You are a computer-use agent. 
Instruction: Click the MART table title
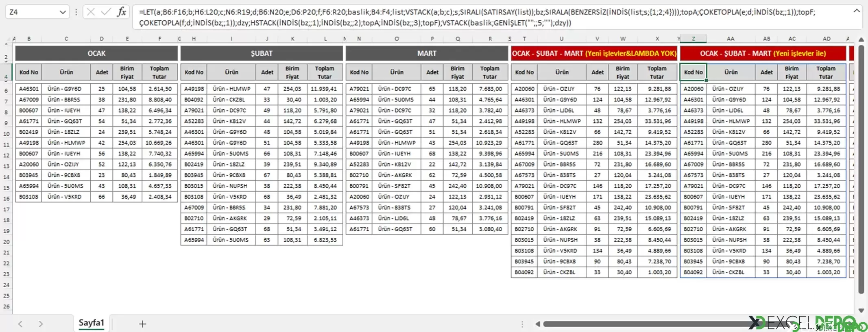click(427, 53)
